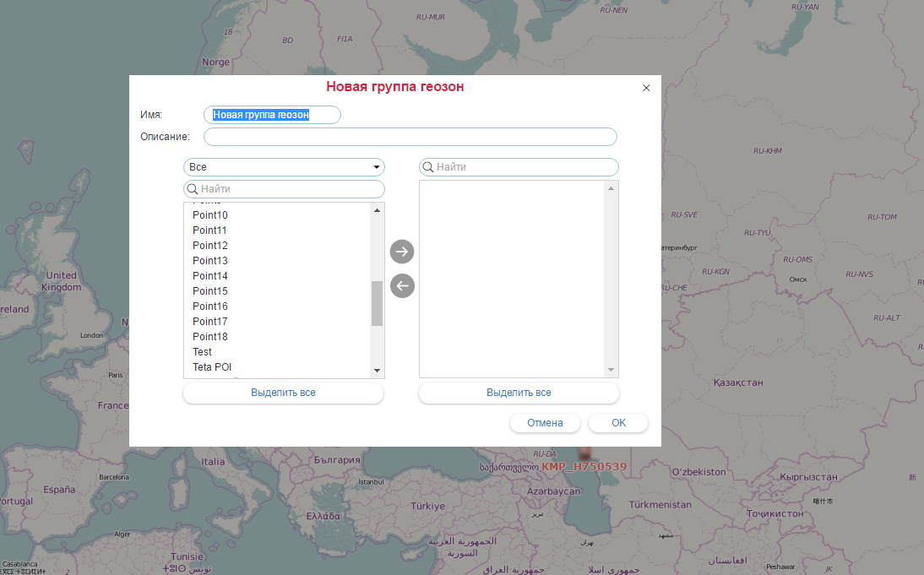Select Point18 in the list

pyautogui.click(x=210, y=337)
